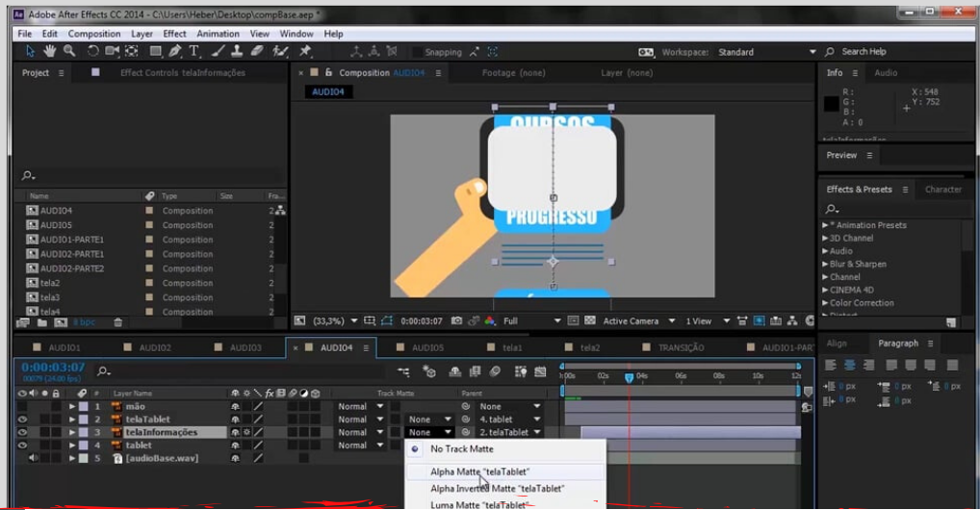Enable the Snapping checkbox
980x510 pixels.
point(417,52)
